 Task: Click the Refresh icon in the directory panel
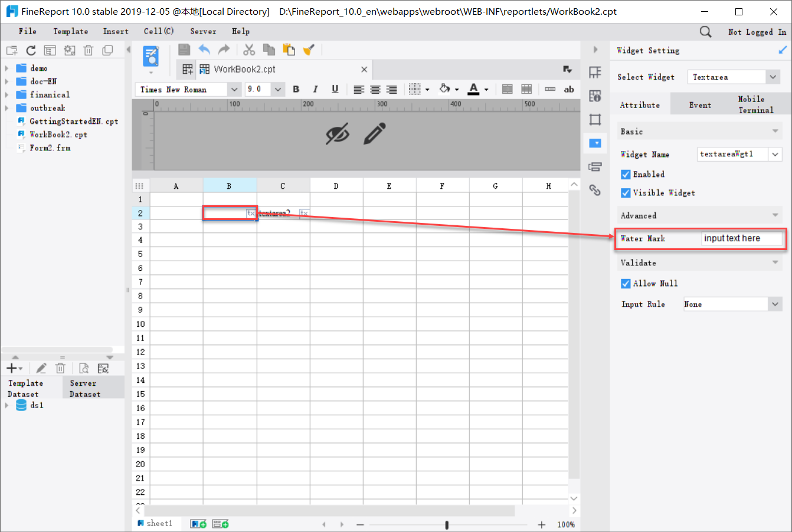(x=31, y=50)
